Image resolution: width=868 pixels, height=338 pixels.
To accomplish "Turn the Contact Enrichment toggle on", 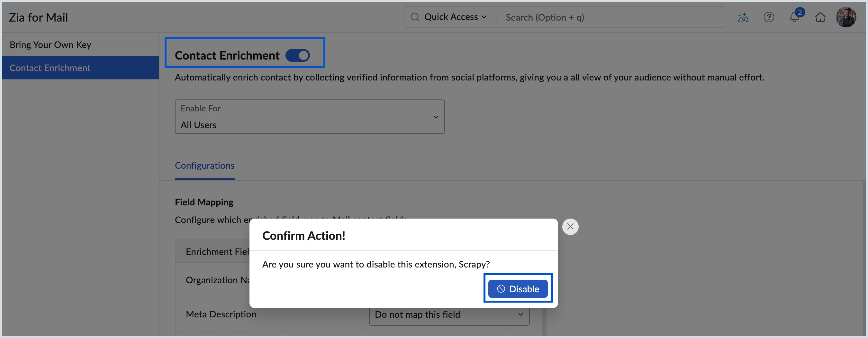I will pos(298,55).
